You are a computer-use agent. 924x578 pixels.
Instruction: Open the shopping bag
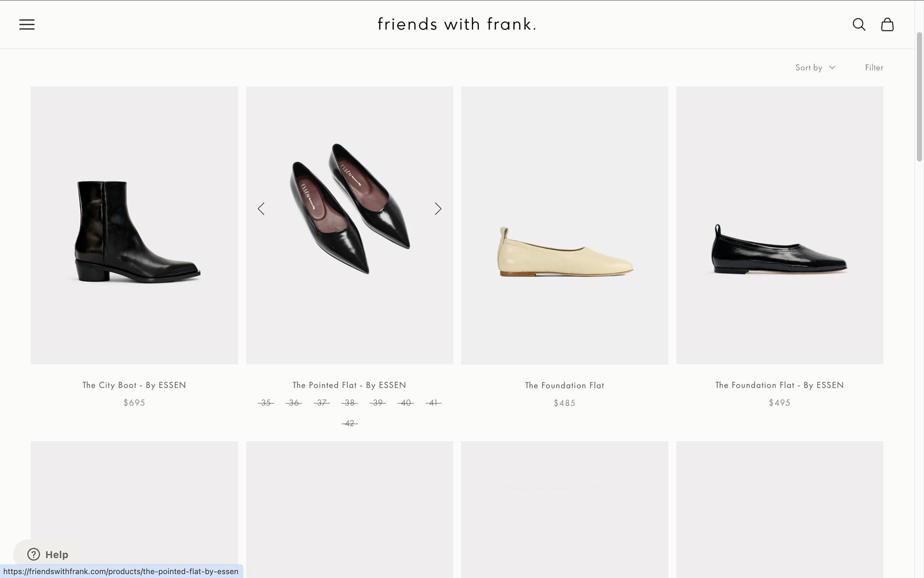[x=887, y=25]
